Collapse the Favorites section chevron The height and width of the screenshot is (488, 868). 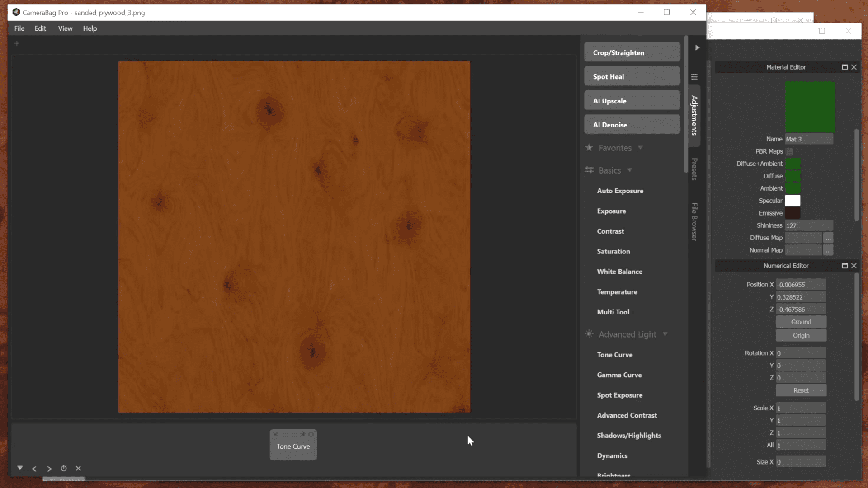click(641, 148)
